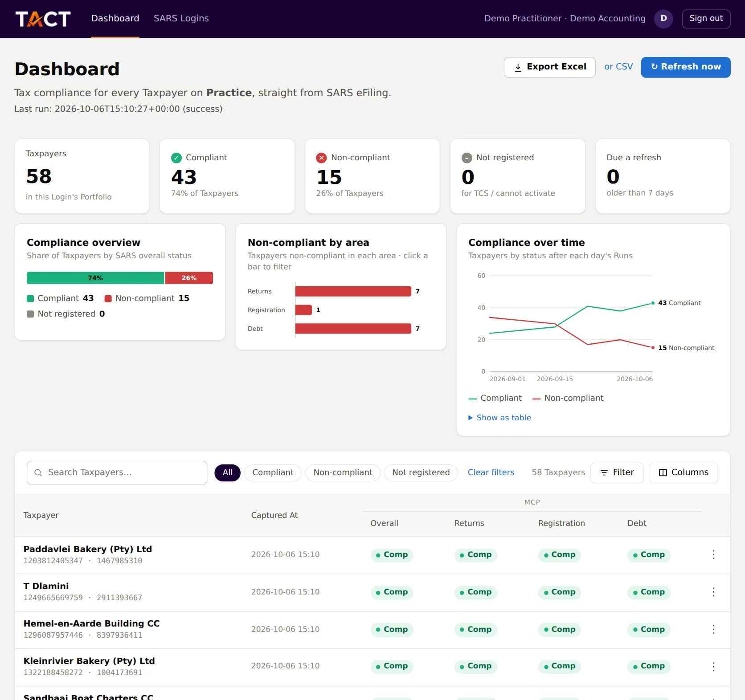Open T Dlamini taxpayer row
This screenshot has width=745, height=700.
click(372, 592)
